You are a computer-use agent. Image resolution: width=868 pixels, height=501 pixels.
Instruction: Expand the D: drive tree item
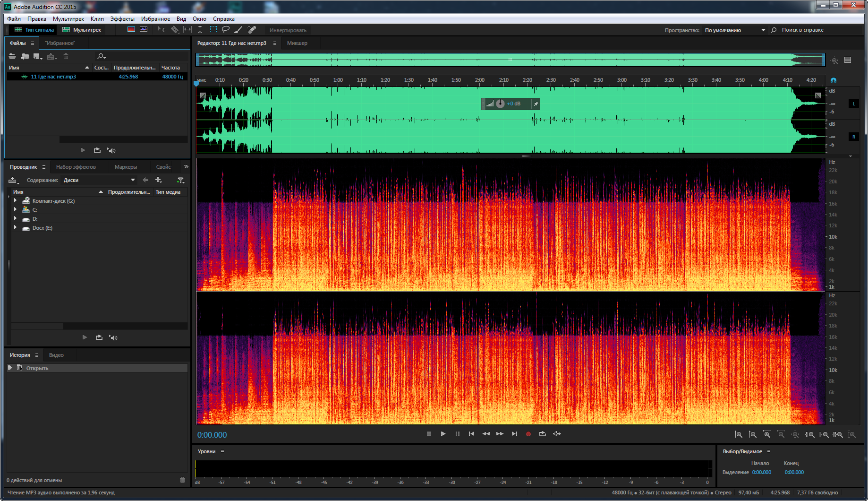click(x=16, y=218)
